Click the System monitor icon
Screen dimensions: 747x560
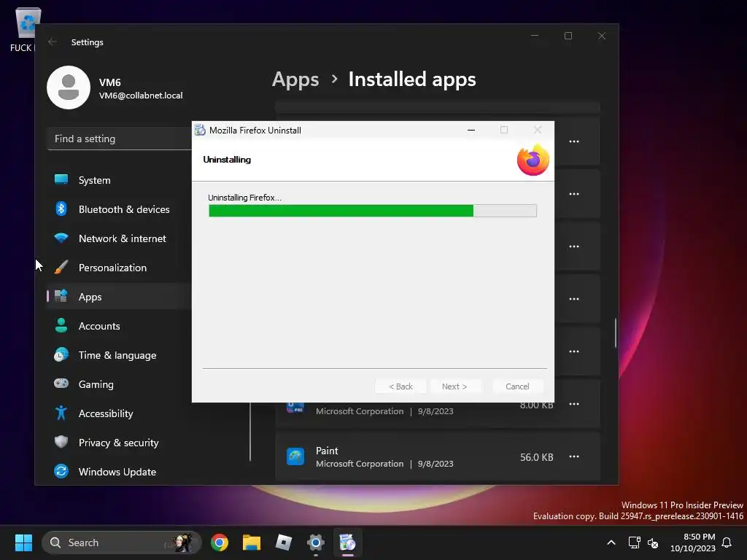[61, 179]
